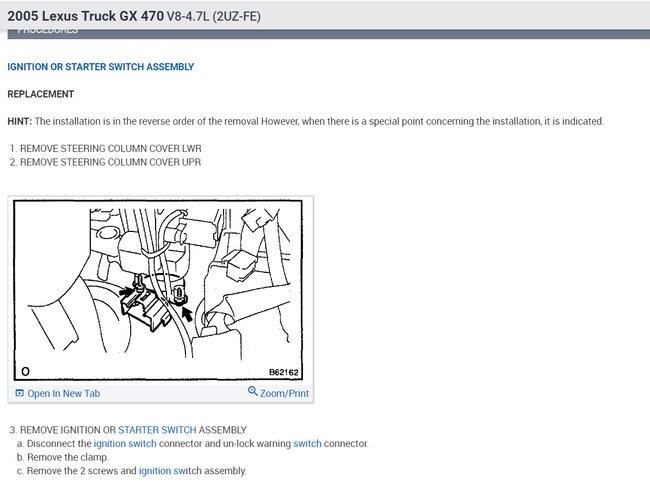Image resolution: width=650 pixels, height=496 pixels.
Task: Click the HINT paragraph text
Action: (x=306, y=121)
